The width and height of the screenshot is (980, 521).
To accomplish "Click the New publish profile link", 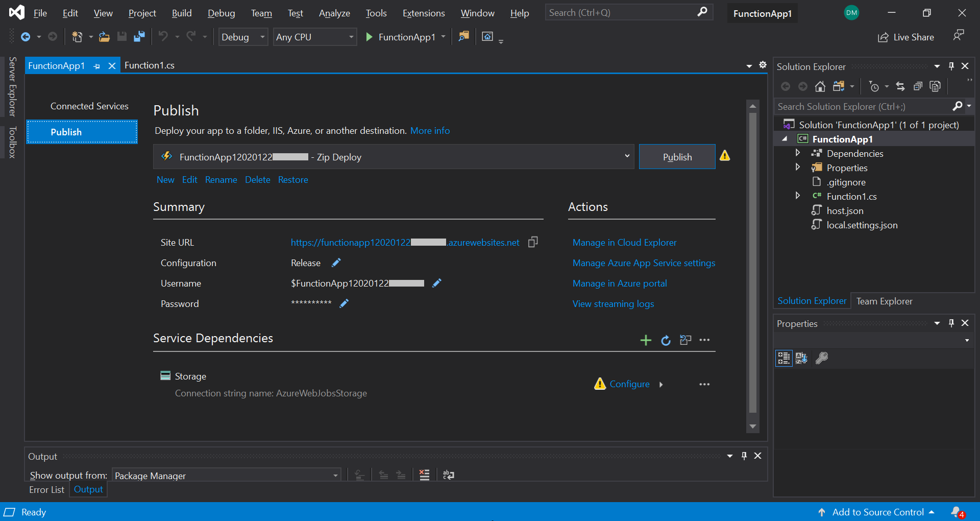I will [165, 180].
